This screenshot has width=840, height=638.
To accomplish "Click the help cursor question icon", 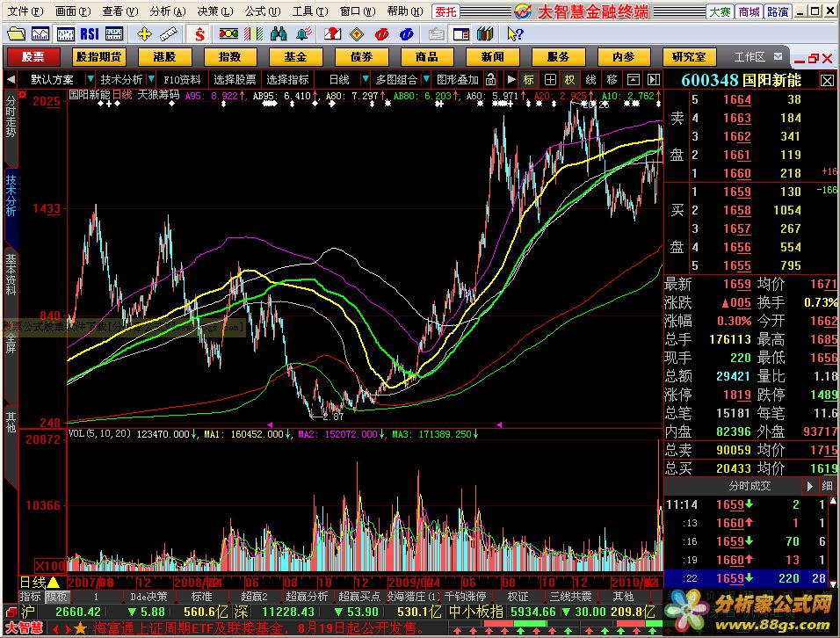I will [515, 34].
